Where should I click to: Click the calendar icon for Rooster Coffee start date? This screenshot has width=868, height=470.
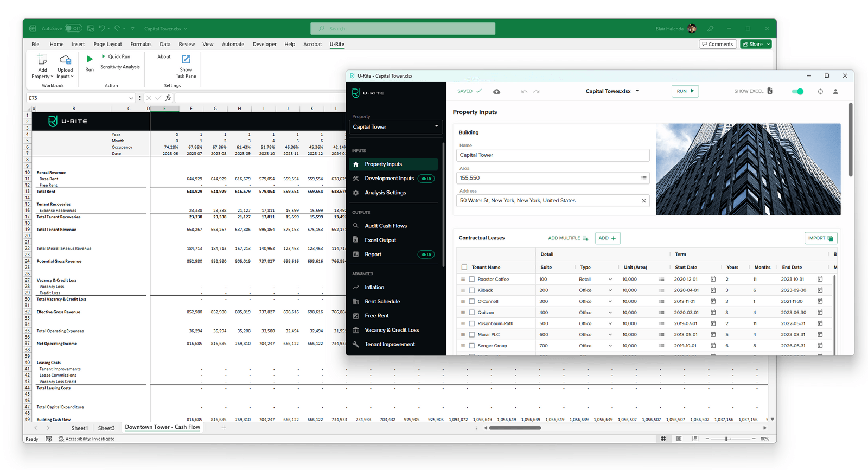713,279
